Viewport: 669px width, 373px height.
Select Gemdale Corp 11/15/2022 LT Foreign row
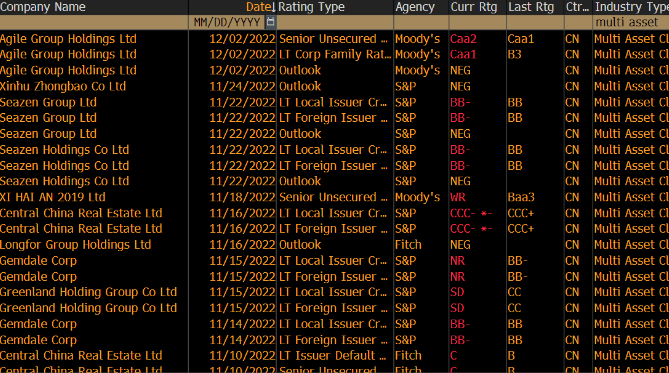click(x=334, y=277)
